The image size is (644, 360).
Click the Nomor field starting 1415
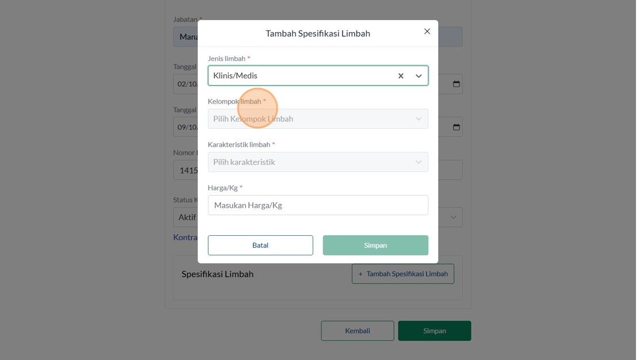click(x=186, y=170)
